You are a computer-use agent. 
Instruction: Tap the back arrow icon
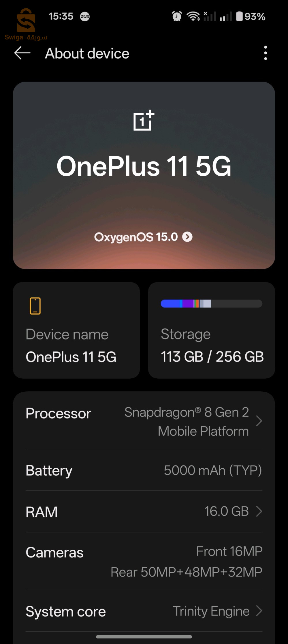22,53
